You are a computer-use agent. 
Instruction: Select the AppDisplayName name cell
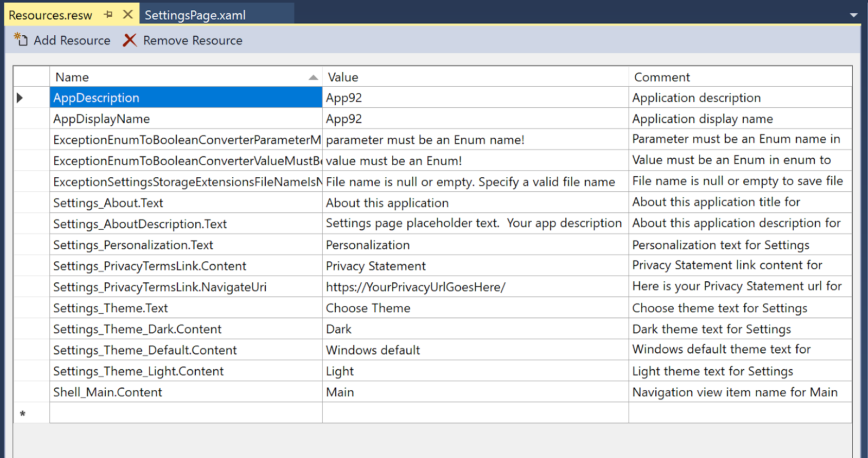[186, 119]
